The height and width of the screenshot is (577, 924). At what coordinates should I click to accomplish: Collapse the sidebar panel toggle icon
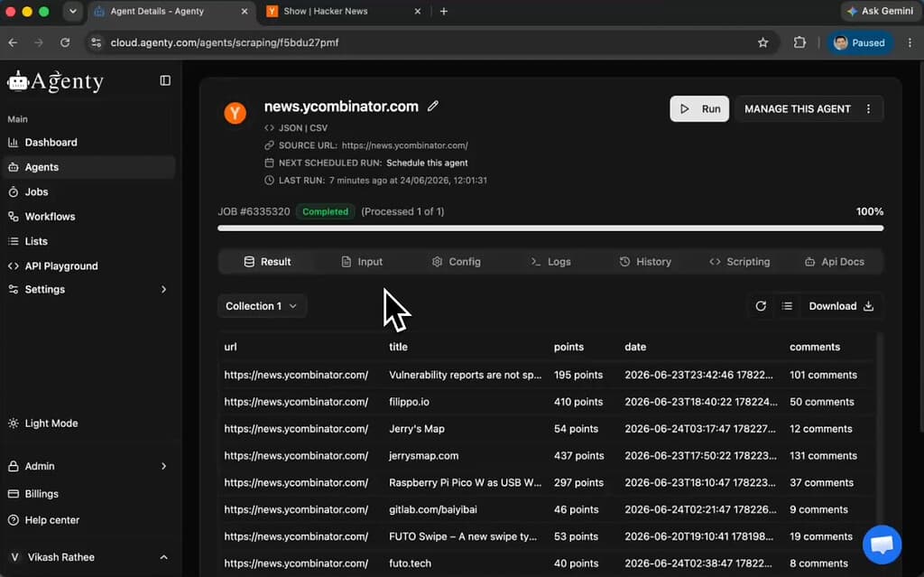pyautogui.click(x=165, y=81)
